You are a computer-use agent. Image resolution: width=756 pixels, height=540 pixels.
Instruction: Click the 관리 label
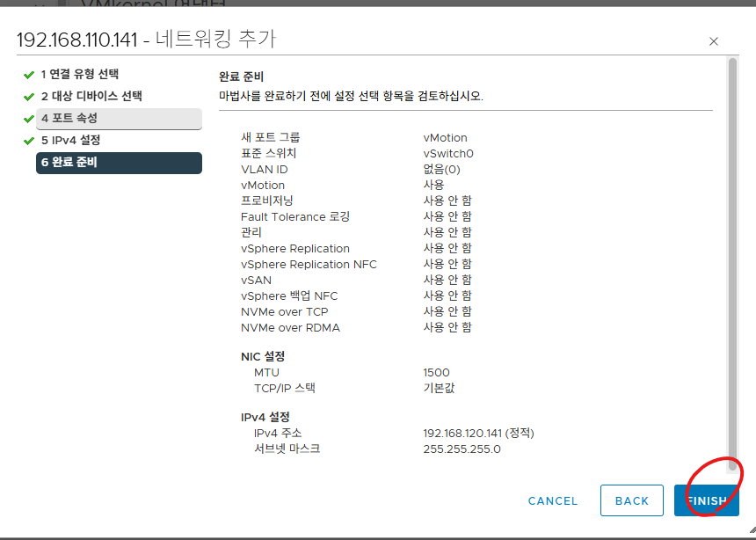(251, 232)
